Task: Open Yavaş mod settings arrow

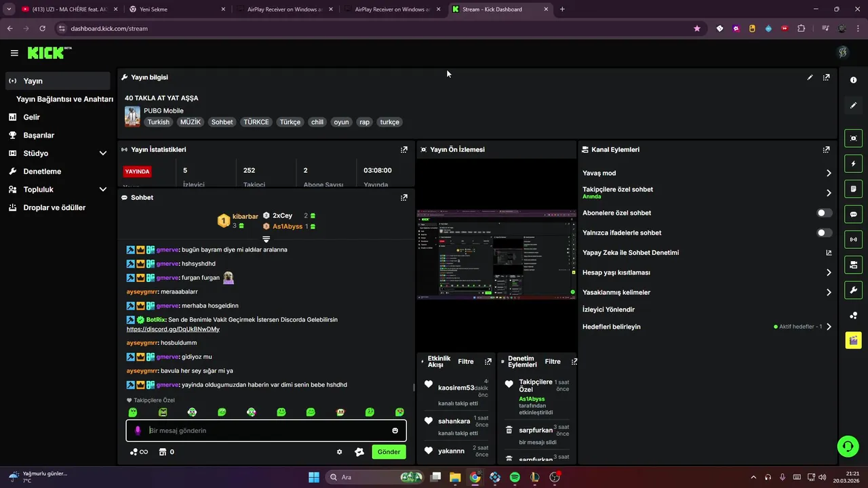Action: coord(829,173)
